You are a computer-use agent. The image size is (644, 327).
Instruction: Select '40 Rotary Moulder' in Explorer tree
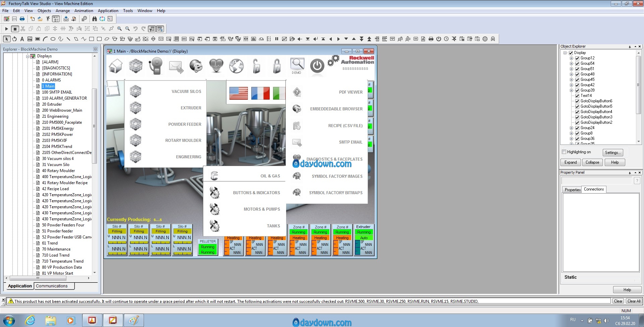pyautogui.click(x=58, y=171)
